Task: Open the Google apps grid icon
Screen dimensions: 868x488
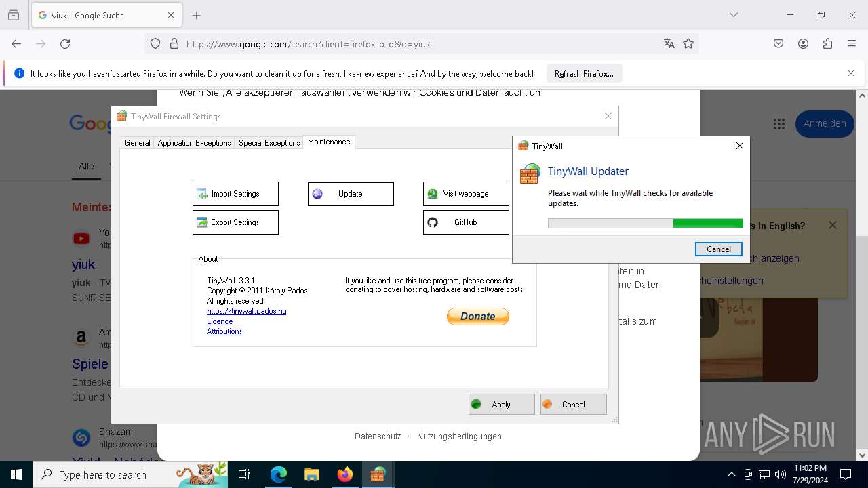Action: point(779,124)
